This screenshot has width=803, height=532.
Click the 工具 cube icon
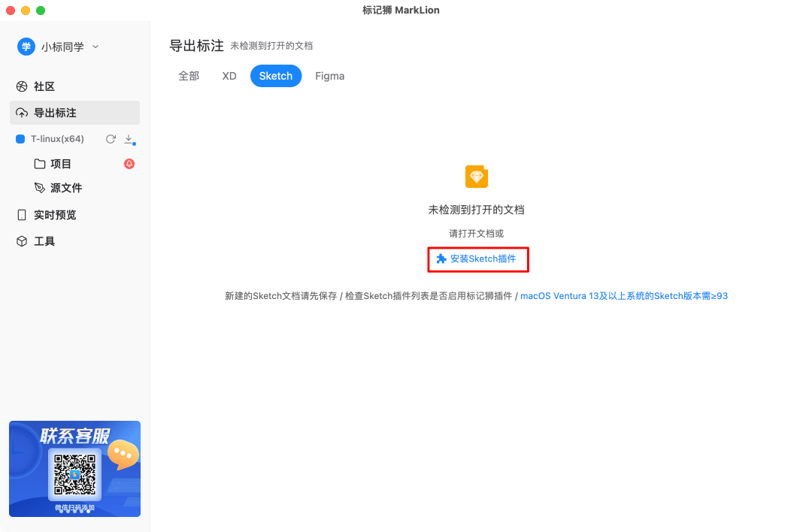click(x=22, y=241)
